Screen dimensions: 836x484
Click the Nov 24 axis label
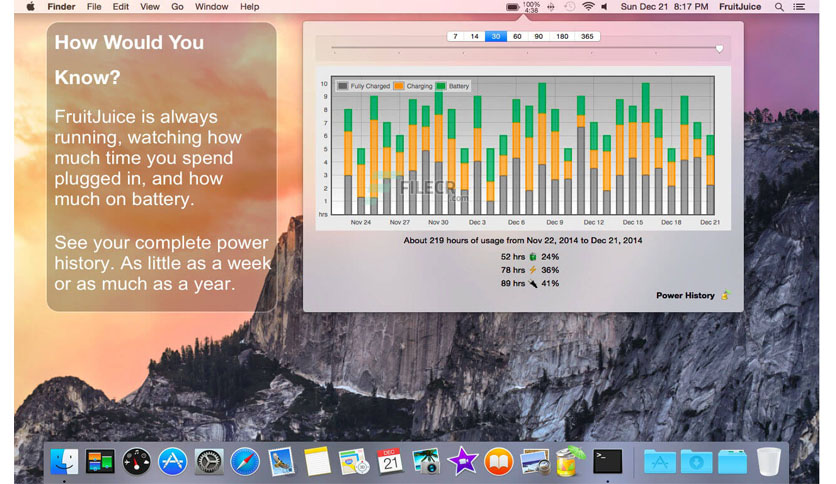point(360,222)
